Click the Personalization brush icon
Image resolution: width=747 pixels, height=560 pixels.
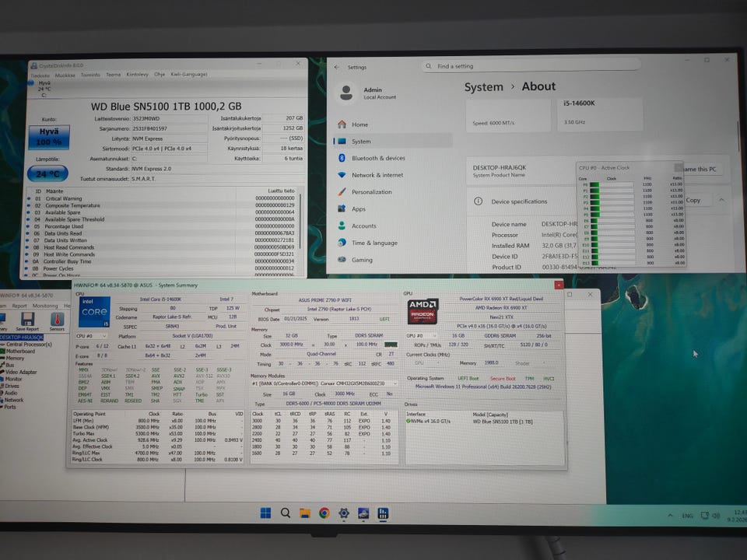point(342,191)
